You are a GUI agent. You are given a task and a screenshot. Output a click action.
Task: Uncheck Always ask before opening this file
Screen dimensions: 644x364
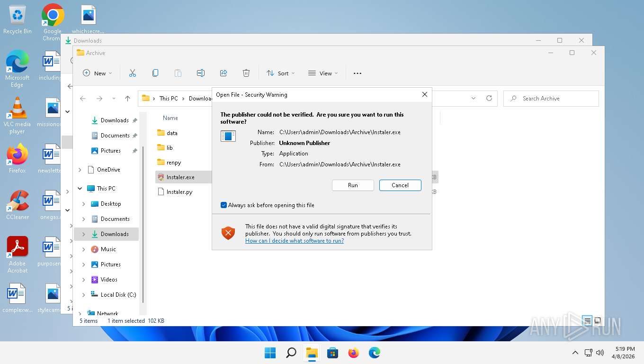click(224, 205)
